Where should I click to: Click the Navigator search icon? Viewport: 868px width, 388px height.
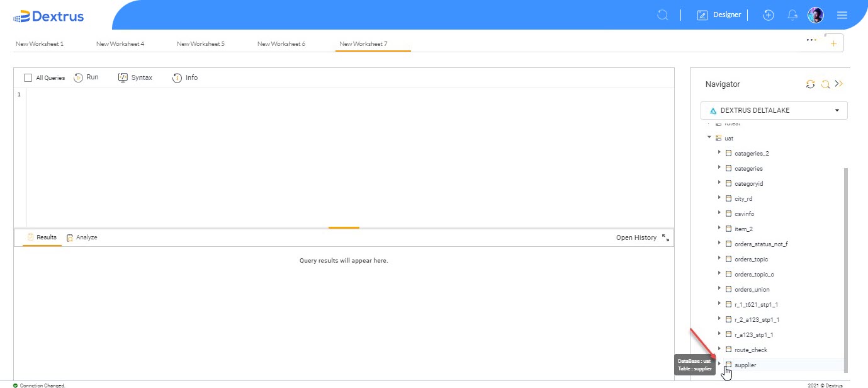click(825, 84)
